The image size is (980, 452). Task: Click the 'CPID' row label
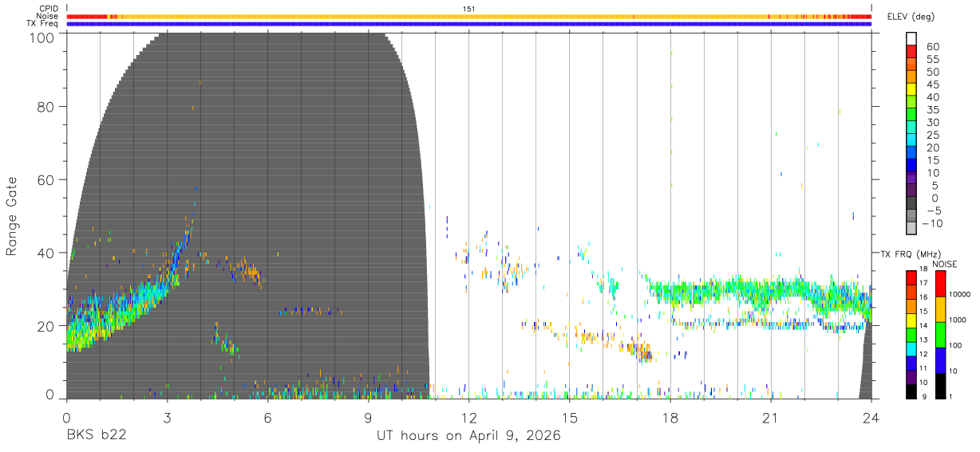pyautogui.click(x=48, y=9)
